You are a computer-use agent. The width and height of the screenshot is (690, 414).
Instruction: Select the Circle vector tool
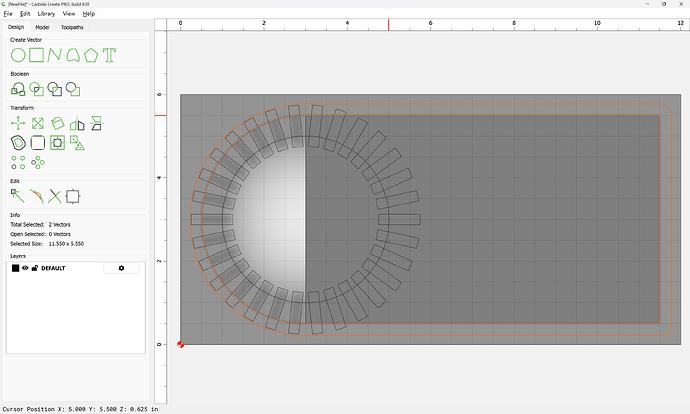pos(17,55)
